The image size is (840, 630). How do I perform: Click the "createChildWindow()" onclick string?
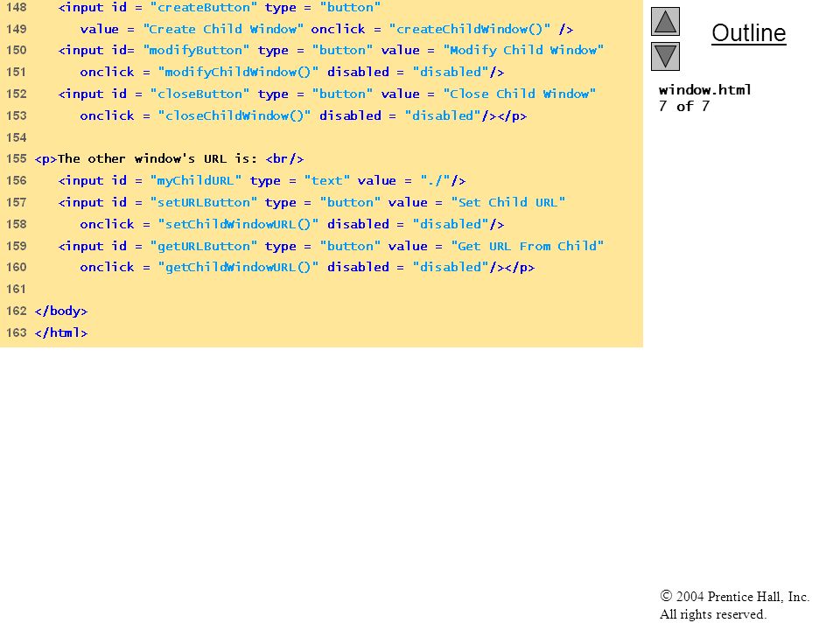pyautogui.click(x=469, y=29)
